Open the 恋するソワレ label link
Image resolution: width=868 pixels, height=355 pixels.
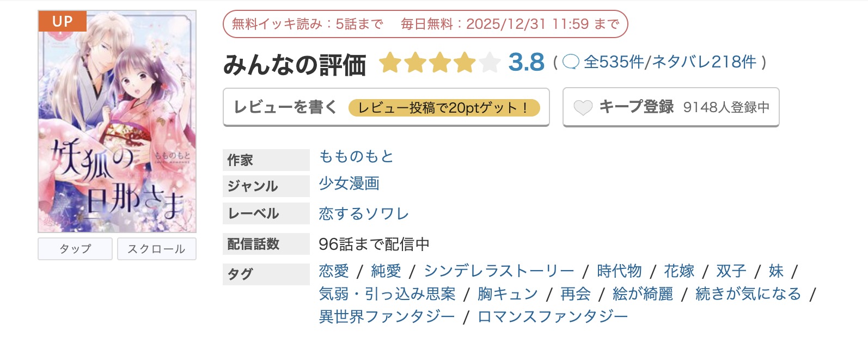tap(364, 213)
